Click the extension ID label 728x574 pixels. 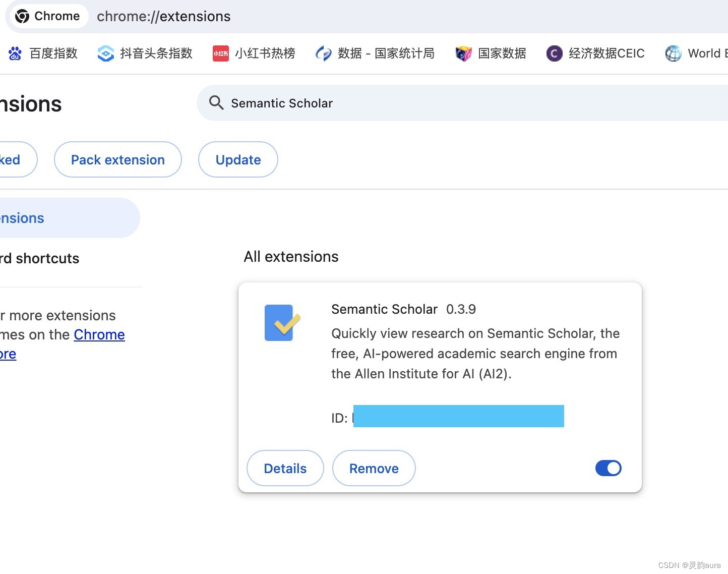(339, 418)
